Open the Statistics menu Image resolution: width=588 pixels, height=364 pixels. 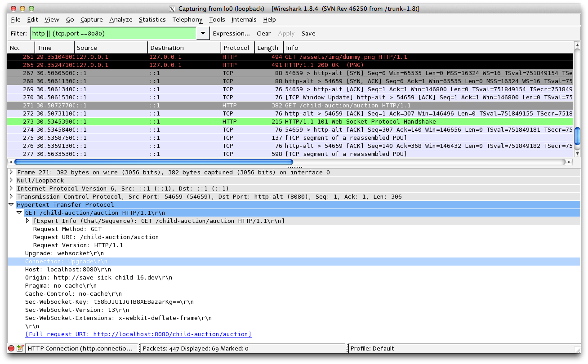(152, 20)
